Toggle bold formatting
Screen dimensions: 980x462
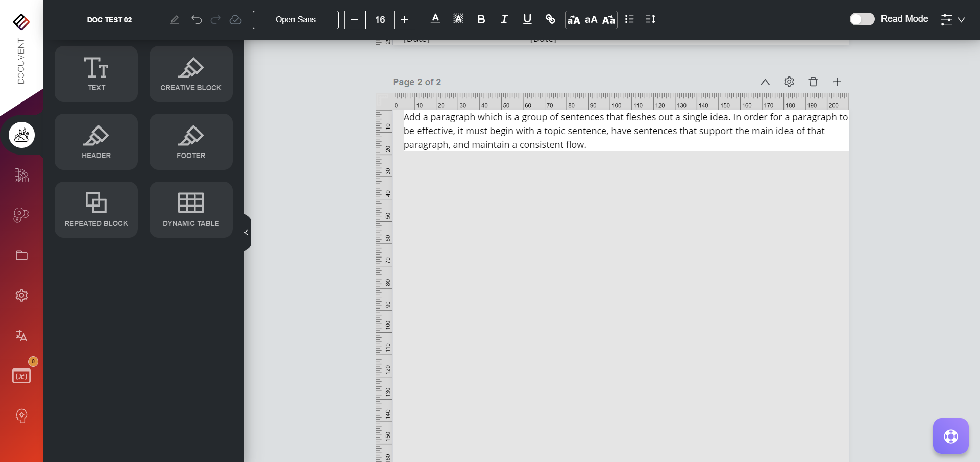(x=481, y=19)
